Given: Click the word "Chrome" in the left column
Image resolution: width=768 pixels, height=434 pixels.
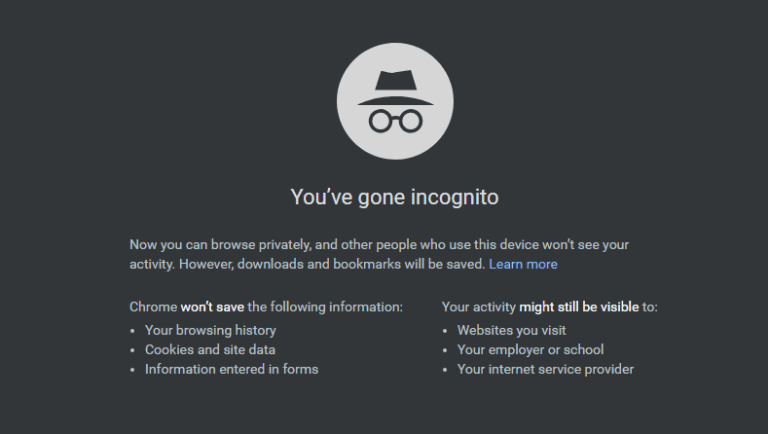Looking at the screenshot, I should point(153,307).
